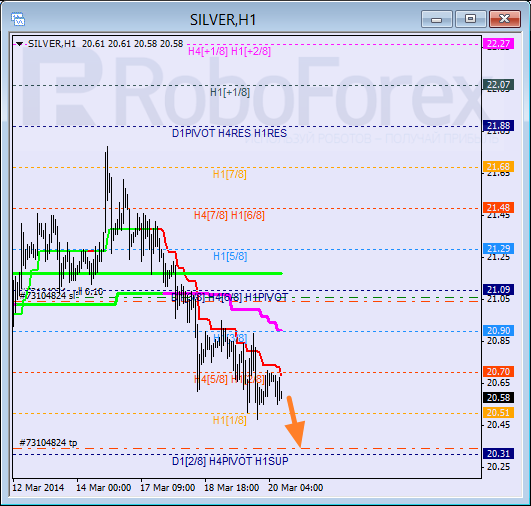
Task: Select the dark blue 21.88 price tag
Action: point(498,126)
